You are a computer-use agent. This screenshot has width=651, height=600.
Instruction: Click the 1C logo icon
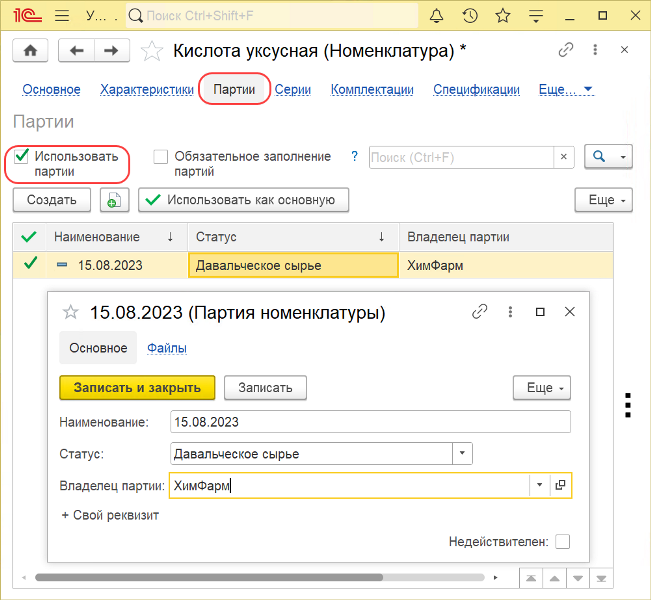click(x=27, y=16)
